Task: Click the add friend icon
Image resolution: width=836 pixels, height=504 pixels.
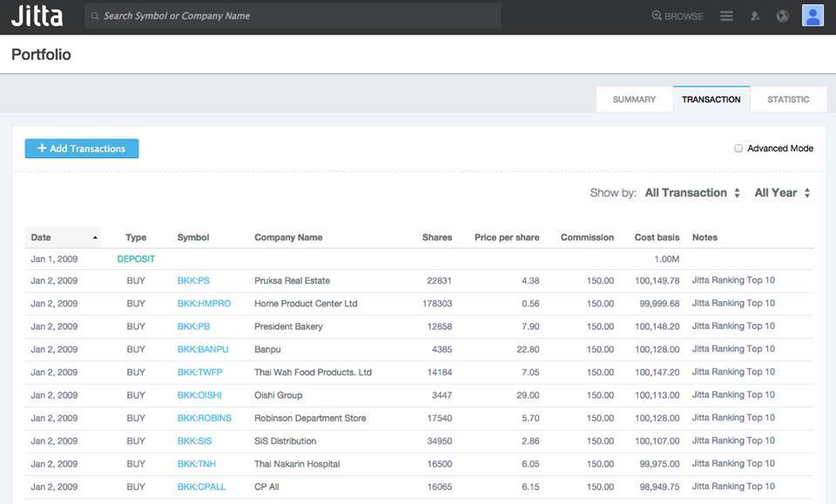Action: coord(755,16)
